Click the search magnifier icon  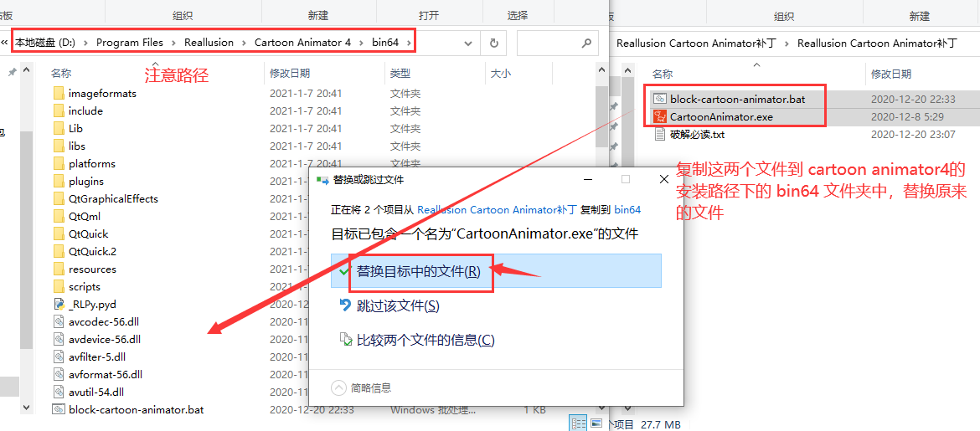586,44
